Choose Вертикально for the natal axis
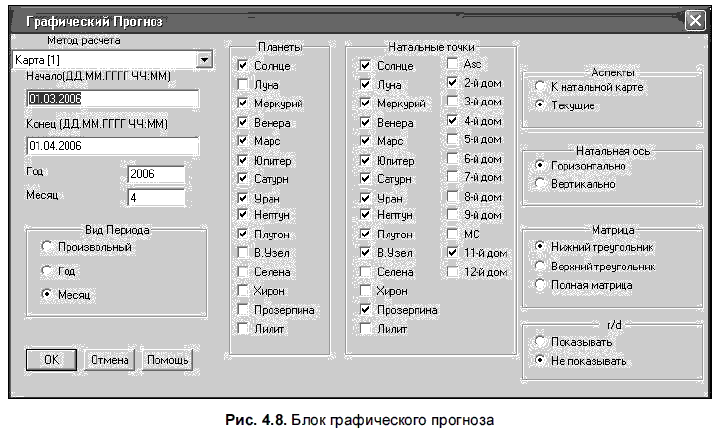Viewport: 718px width, 435px height. (x=540, y=184)
